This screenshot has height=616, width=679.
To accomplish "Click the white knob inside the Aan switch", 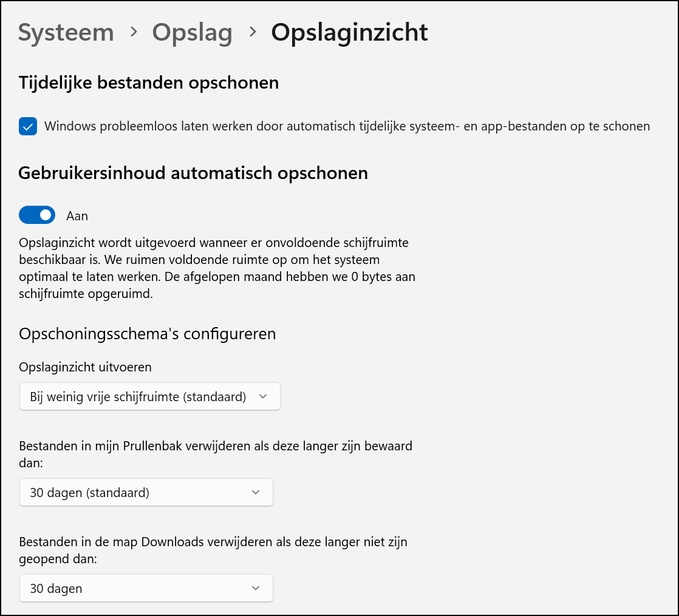I will 44,215.
